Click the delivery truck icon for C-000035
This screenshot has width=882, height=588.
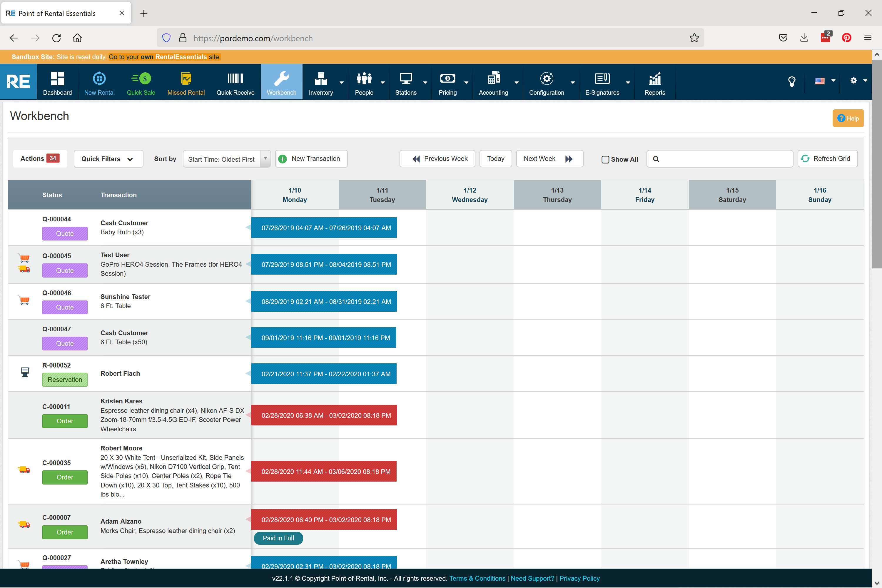tap(24, 470)
